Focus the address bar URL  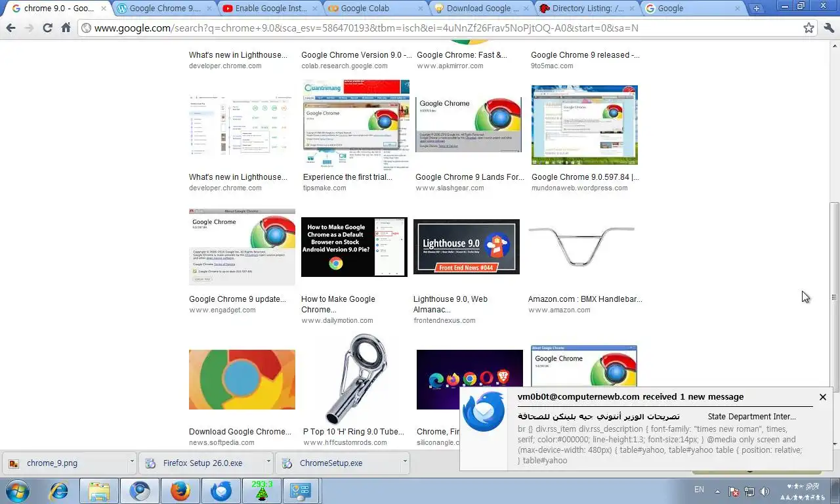pyautogui.click(x=440, y=28)
